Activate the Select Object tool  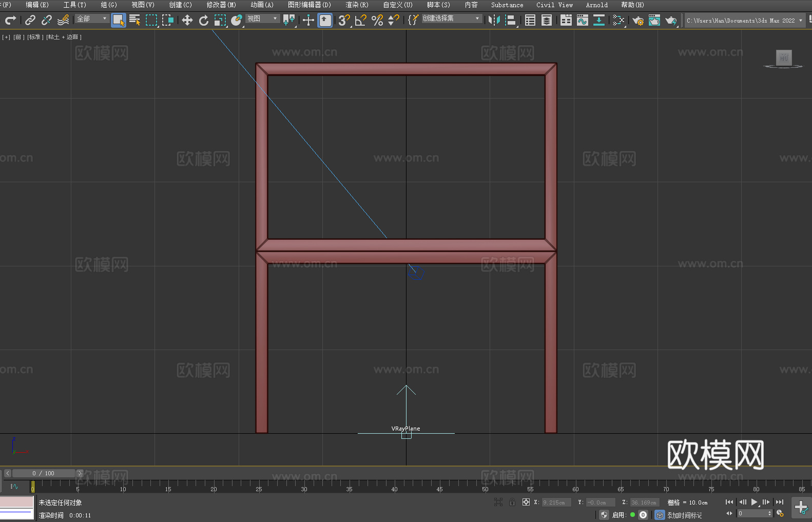click(x=119, y=20)
